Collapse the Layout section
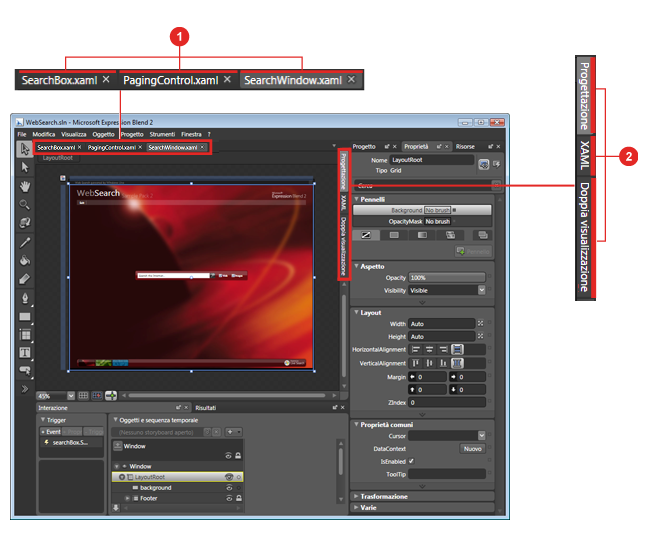The image size is (658, 542). pyautogui.click(x=357, y=312)
